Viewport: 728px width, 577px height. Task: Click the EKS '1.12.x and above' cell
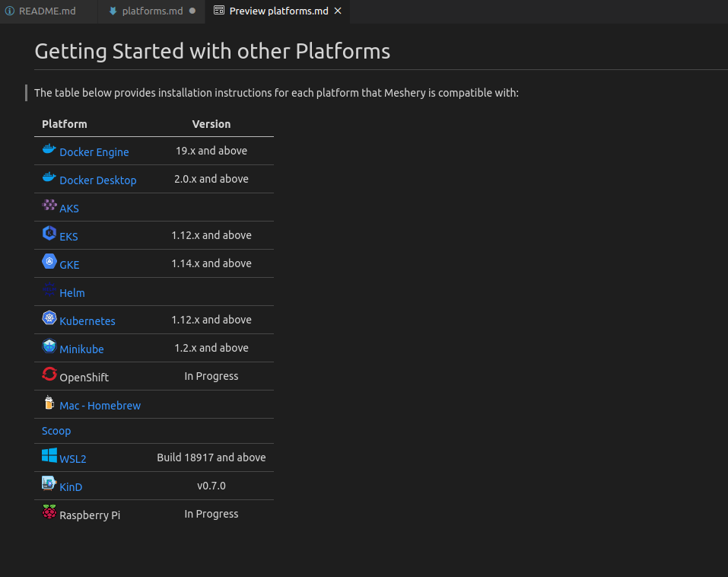tap(211, 235)
